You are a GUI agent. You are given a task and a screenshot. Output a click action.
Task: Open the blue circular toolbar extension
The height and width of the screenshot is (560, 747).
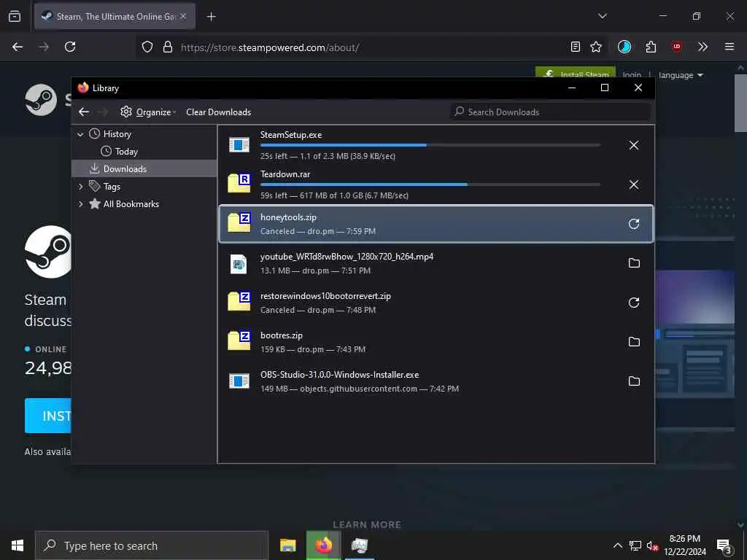[x=624, y=47]
